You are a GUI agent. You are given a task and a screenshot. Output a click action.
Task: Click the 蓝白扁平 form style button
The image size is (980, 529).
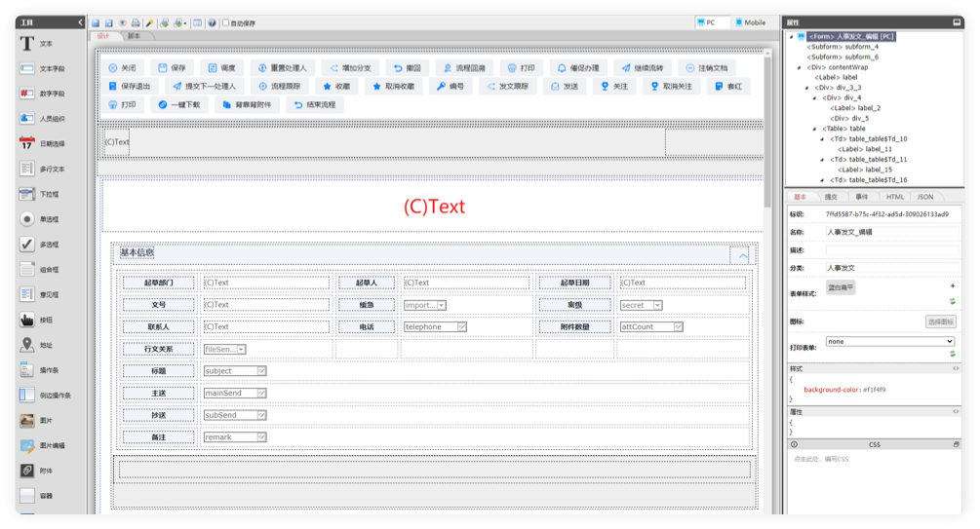[841, 287]
